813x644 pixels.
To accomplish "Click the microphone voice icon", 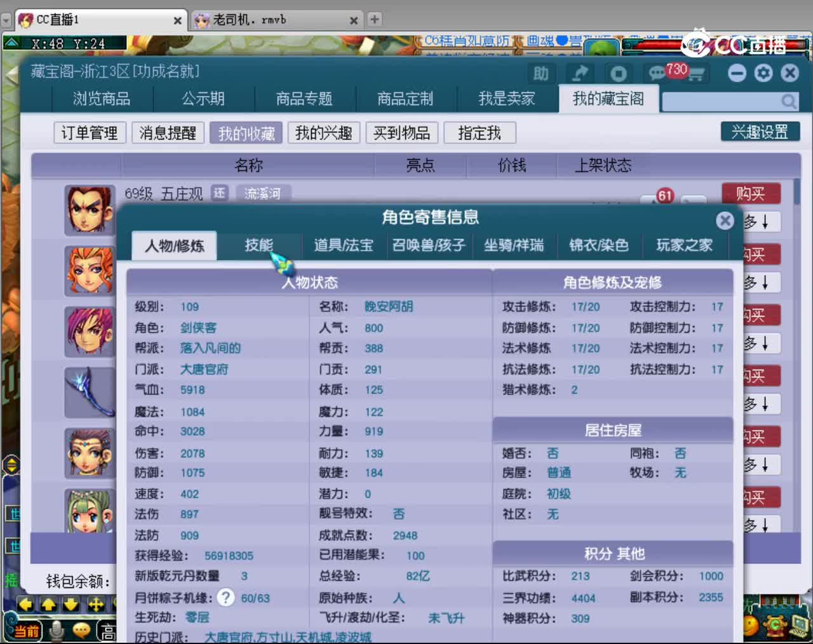I will tap(57, 630).
